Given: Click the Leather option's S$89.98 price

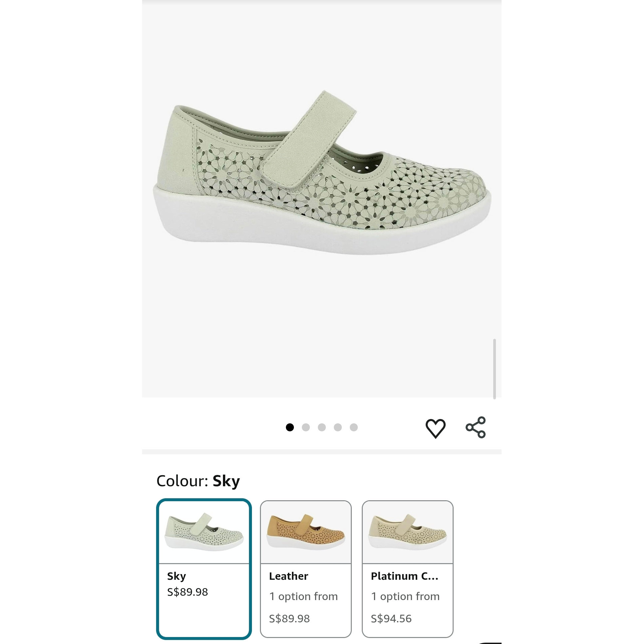Looking at the screenshot, I should [289, 619].
